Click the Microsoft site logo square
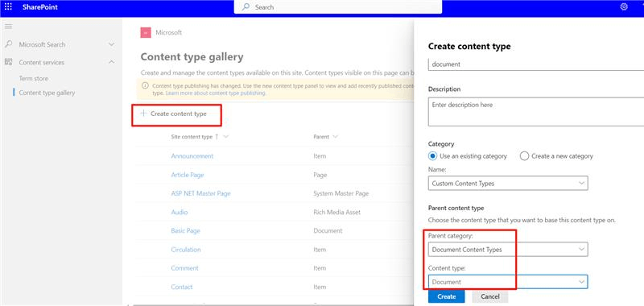 pyautogui.click(x=146, y=32)
